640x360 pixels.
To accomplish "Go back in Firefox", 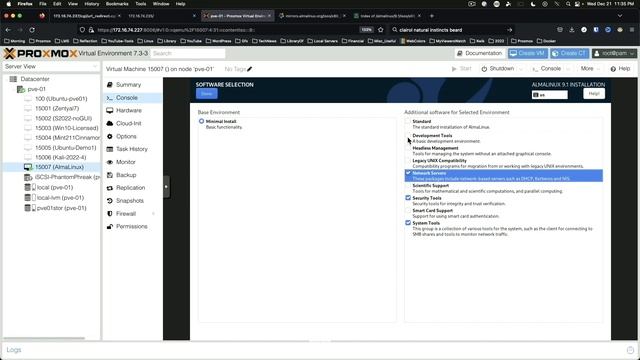I will click(8, 30).
